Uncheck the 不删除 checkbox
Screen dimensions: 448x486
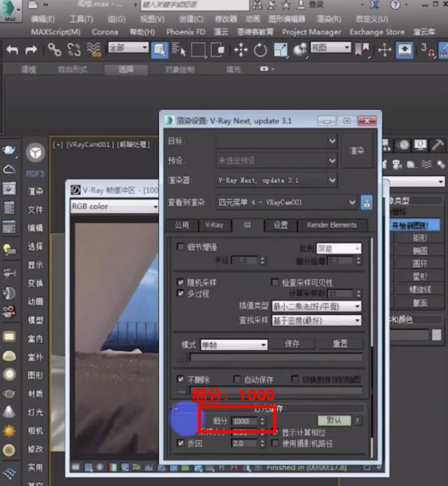(x=181, y=378)
